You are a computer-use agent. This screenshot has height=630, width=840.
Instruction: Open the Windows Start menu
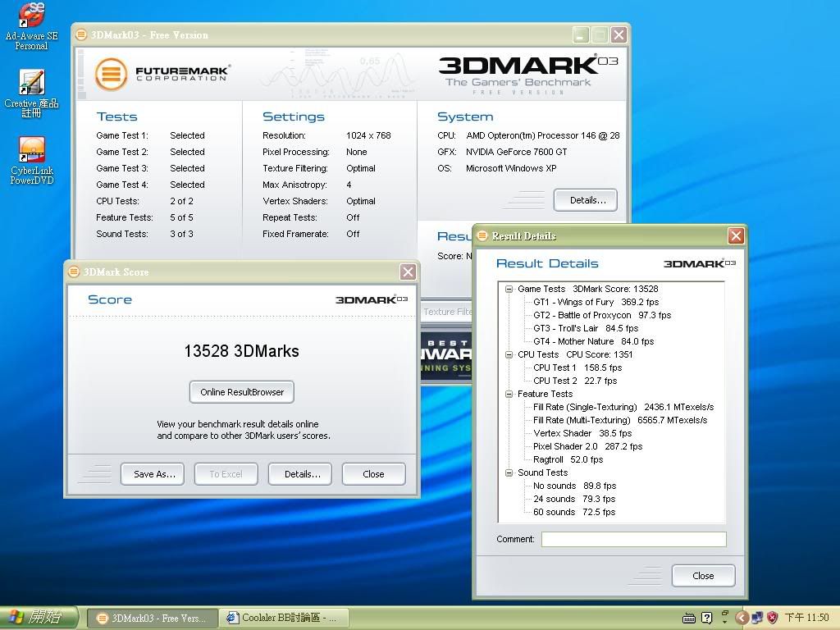tap(39, 618)
